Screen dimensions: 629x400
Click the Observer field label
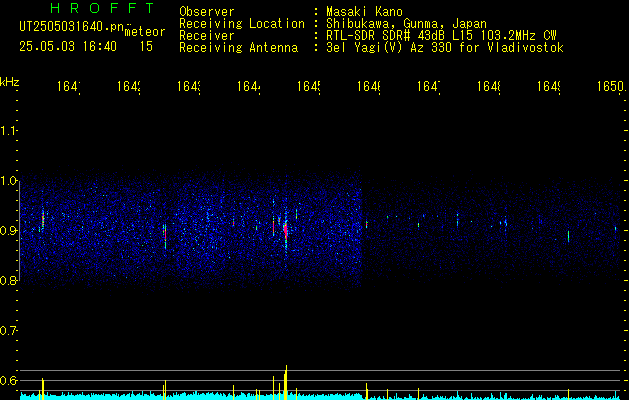pyautogui.click(x=207, y=11)
